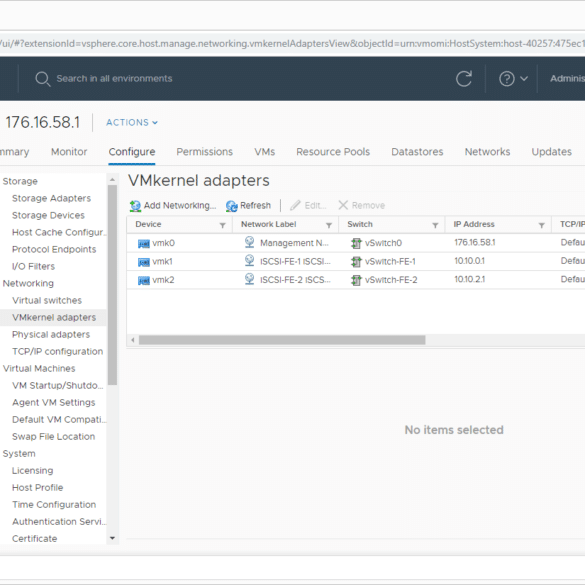585x585 pixels.
Task: Expand the ACTIONS dropdown menu
Action: point(132,123)
